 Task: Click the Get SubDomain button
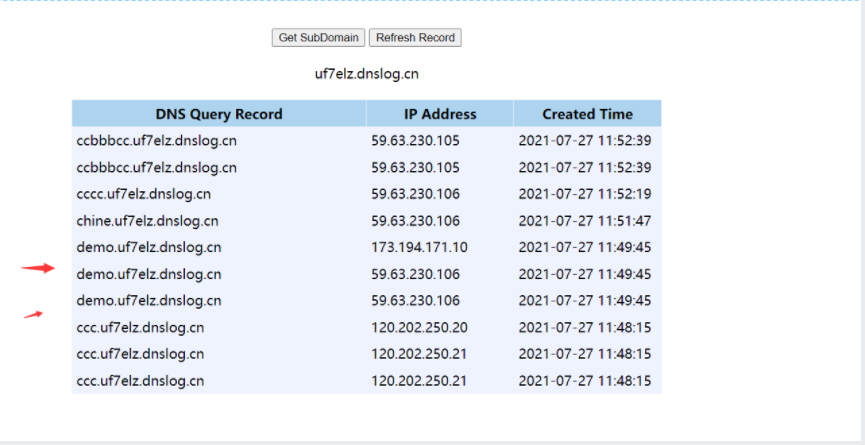click(x=318, y=38)
